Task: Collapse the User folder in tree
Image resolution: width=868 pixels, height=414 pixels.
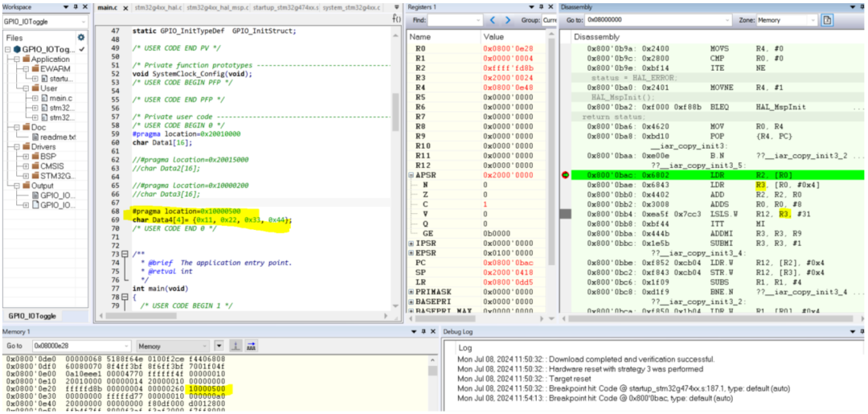Action: point(27,88)
